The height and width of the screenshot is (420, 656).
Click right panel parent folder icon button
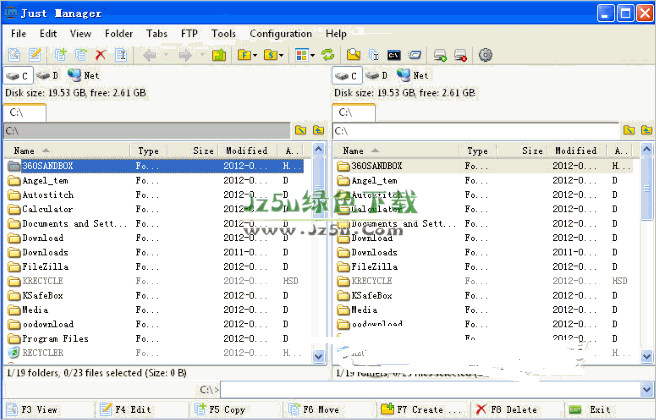(647, 131)
